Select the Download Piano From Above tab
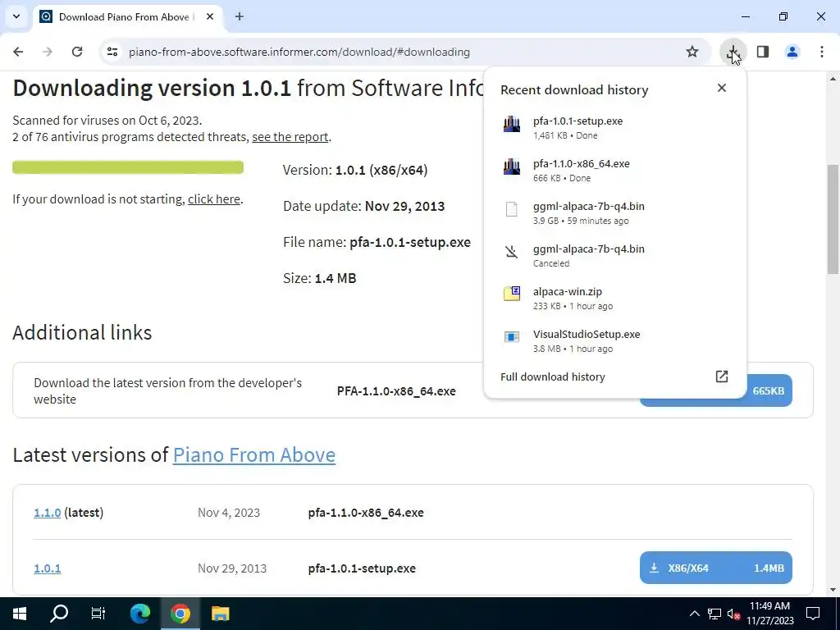Screen dimensions: 840x630 [129, 16]
